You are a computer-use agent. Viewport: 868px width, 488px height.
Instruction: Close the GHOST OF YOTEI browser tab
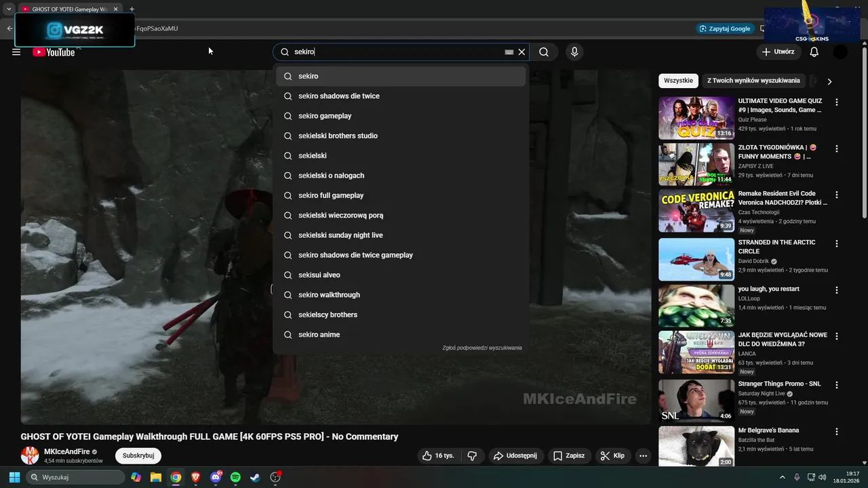(x=115, y=9)
